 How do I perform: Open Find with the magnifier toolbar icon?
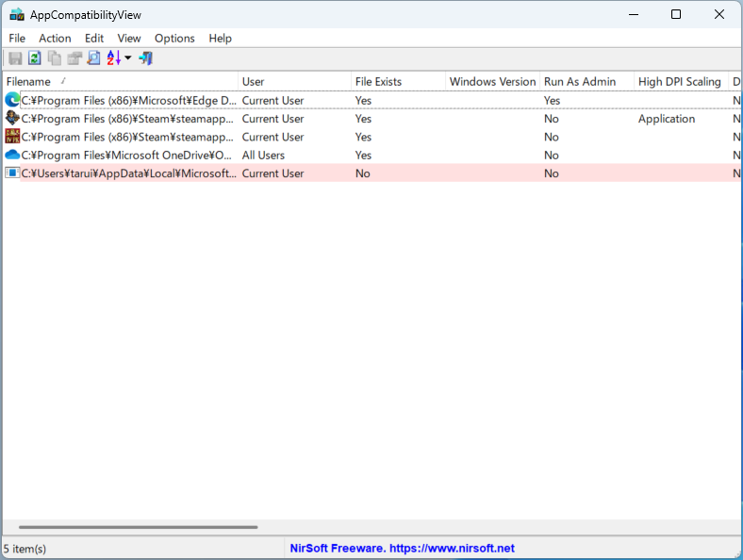coord(94,58)
